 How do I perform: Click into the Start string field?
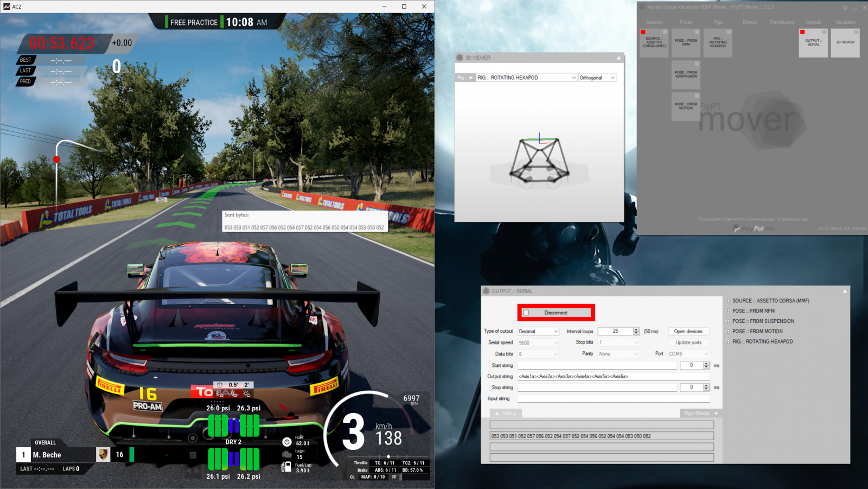[597, 365]
